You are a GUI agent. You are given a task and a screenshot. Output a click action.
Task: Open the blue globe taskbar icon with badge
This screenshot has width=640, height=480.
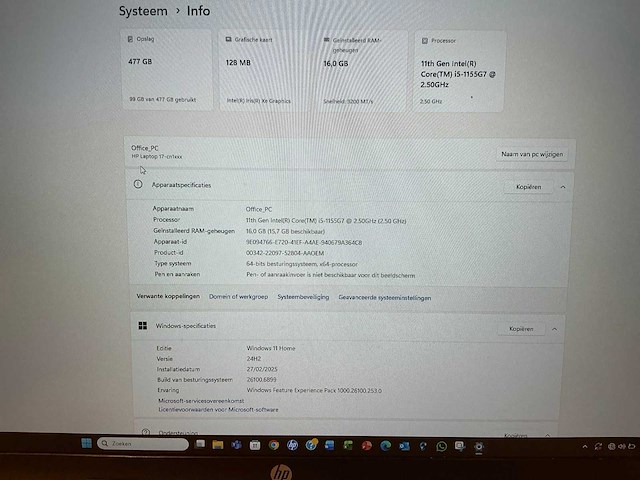pos(311,444)
